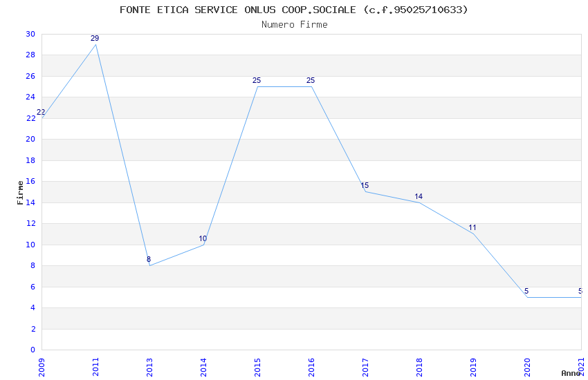This screenshot has height=380, width=588.
Task: Click the data label 8 at the 2013 point
Action: 149,259
